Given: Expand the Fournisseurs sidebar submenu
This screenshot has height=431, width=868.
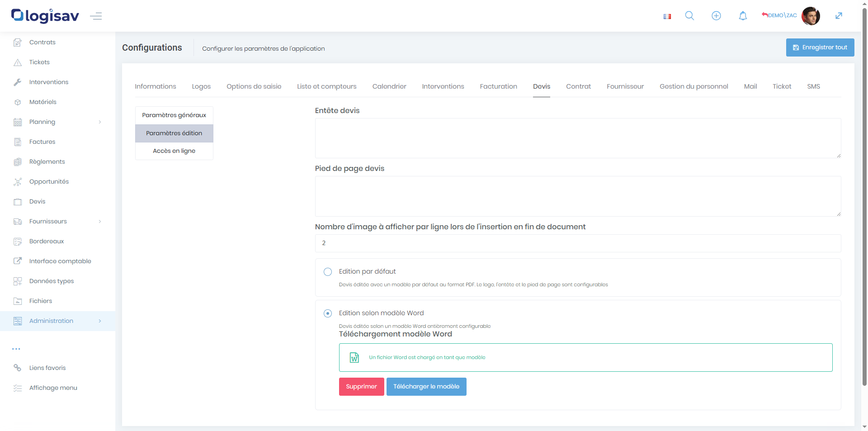Looking at the screenshot, I should tap(57, 222).
